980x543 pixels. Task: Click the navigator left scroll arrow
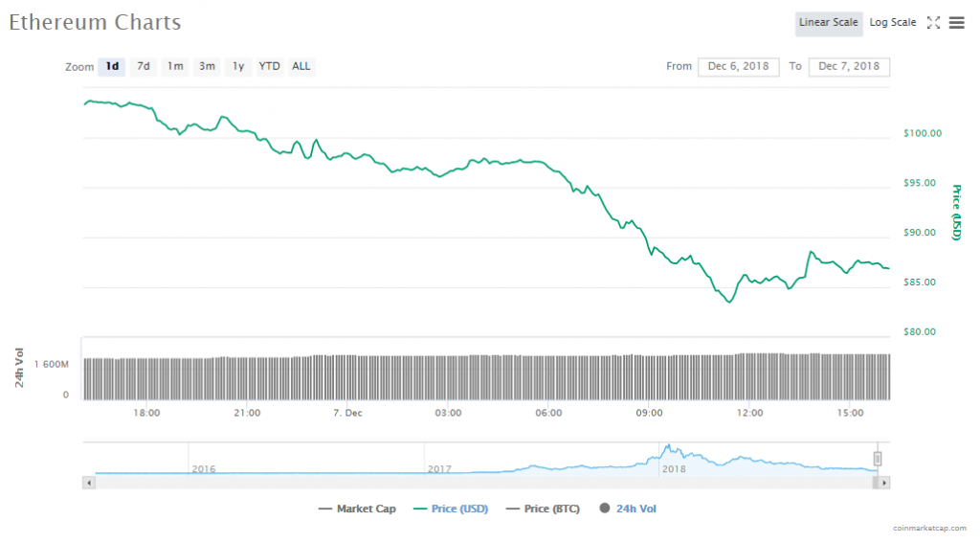click(x=89, y=483)
